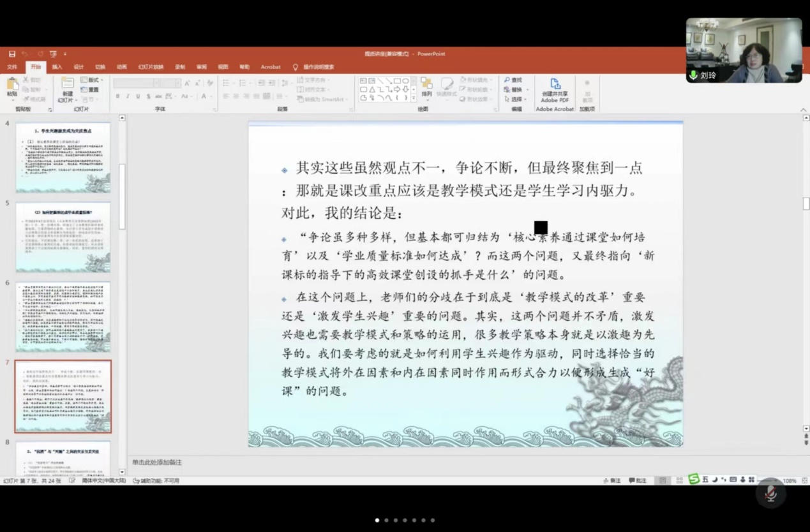This screenshot has width=810, height=532.
Task: Click the Sogou input method S icon
Action: click(694, 479)
